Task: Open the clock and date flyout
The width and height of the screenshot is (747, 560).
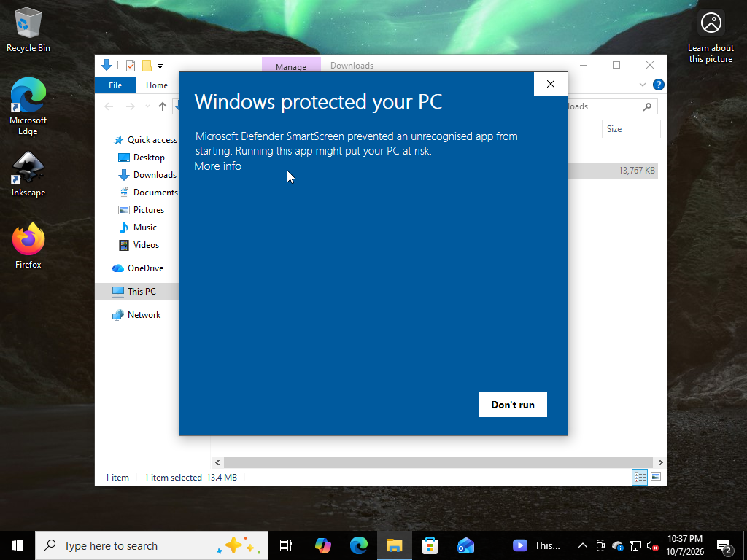Action: pyautogui.click(x=684, y=545)
